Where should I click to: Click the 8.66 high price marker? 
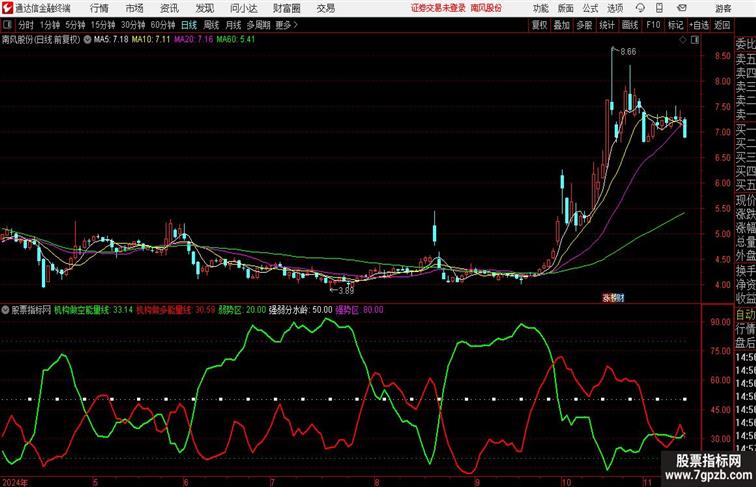628,52
